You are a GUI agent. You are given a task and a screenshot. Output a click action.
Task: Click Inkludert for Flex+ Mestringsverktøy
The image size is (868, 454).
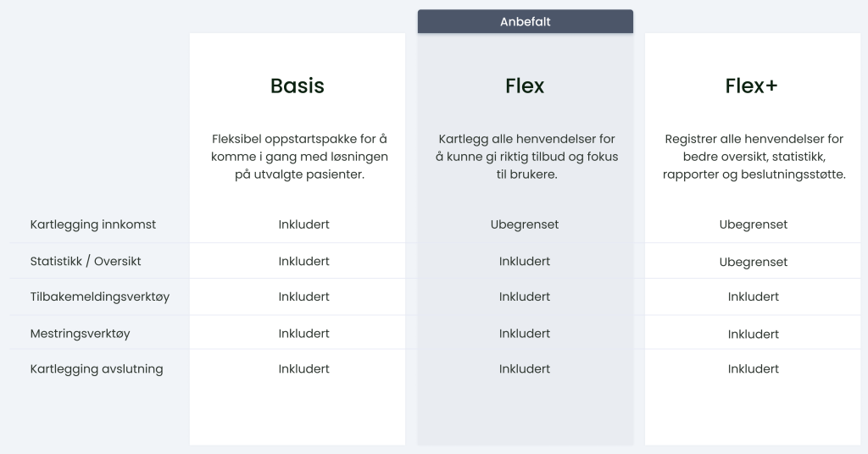754,334
